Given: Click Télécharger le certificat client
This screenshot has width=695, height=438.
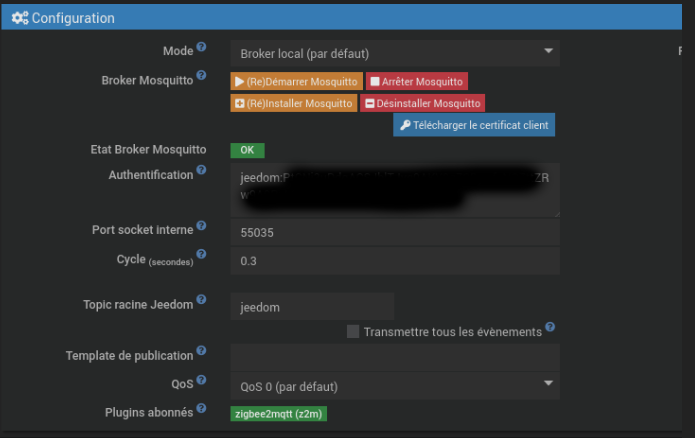Looking at the screenshot, I should point(474,125).
